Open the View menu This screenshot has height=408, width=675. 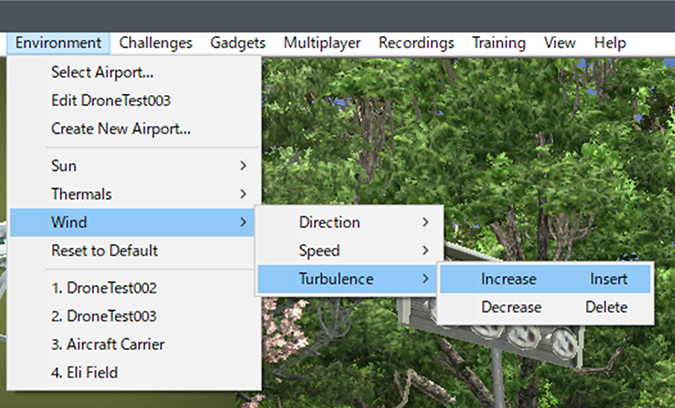(x=559, y=43)
